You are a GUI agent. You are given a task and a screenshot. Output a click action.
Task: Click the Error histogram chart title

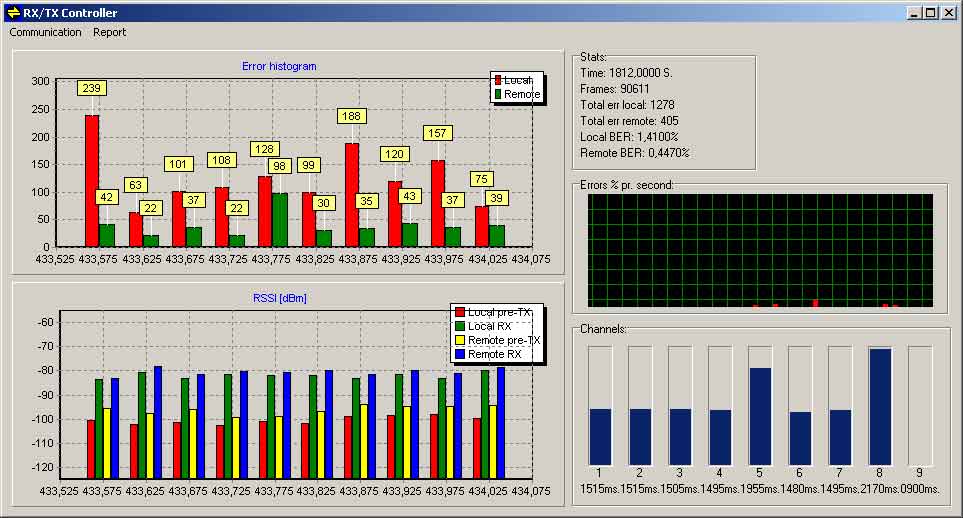(279, 66)
